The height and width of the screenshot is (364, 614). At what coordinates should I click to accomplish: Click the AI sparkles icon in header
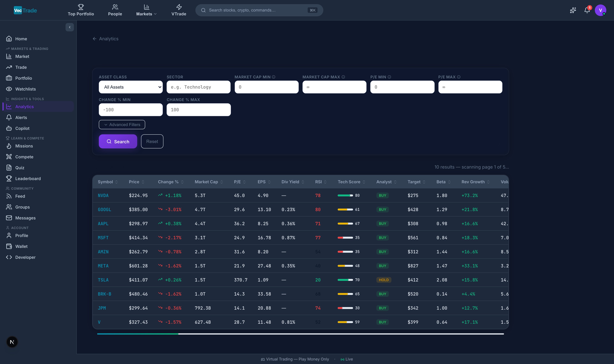[x=573, y=10]
